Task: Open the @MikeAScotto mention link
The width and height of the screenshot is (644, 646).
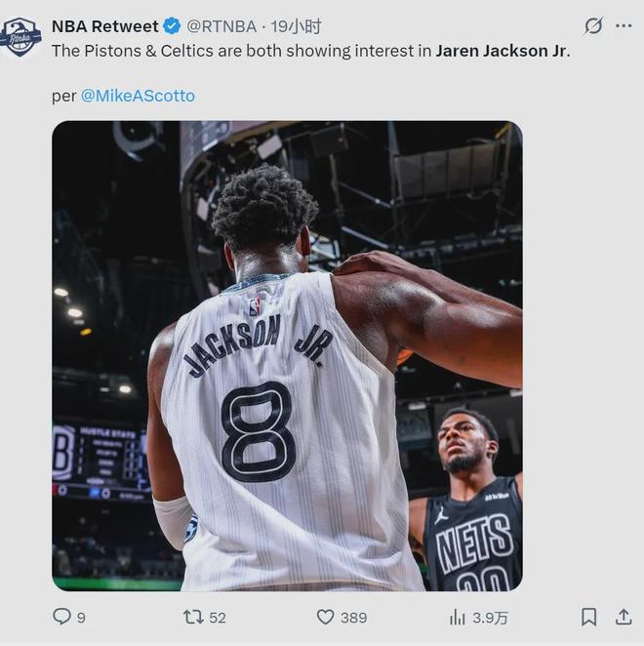Action: 138,96
